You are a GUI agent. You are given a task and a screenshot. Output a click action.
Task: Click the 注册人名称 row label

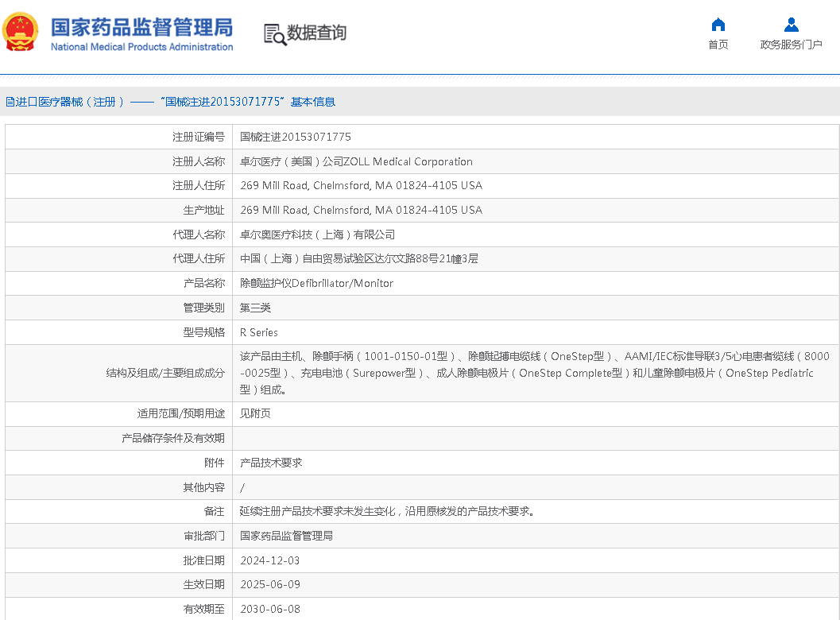pyautogui.click(x=198, y=162)
